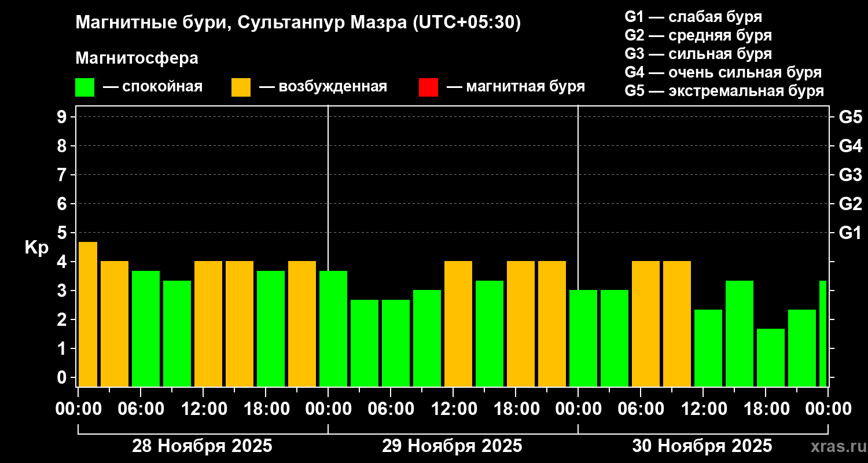This screenshot has height=463, width=868.
Task: Click the first 12:00 time tick label
Action: click(x=203, y=409)
